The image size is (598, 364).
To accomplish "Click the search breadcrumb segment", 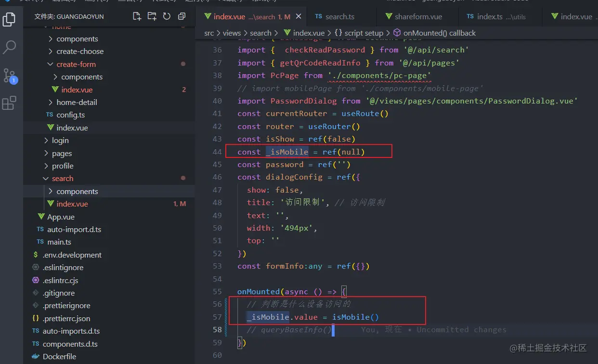I will 260,33.
